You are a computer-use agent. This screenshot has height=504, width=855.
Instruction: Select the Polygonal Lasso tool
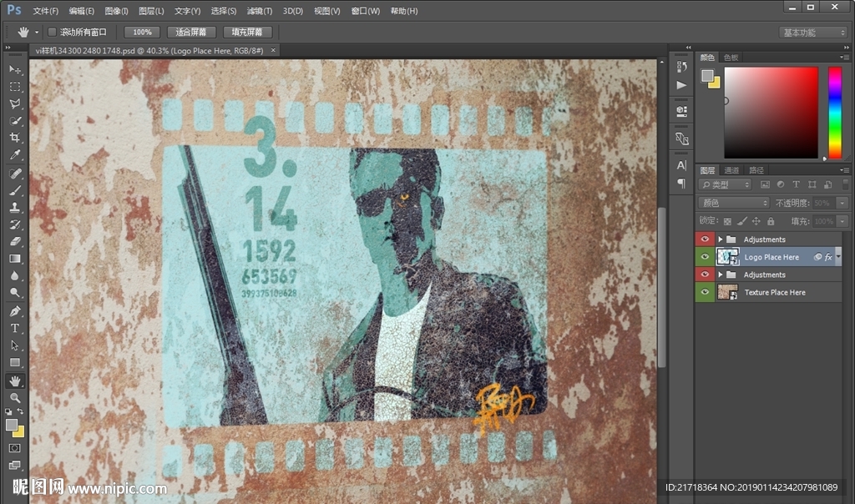15,103
